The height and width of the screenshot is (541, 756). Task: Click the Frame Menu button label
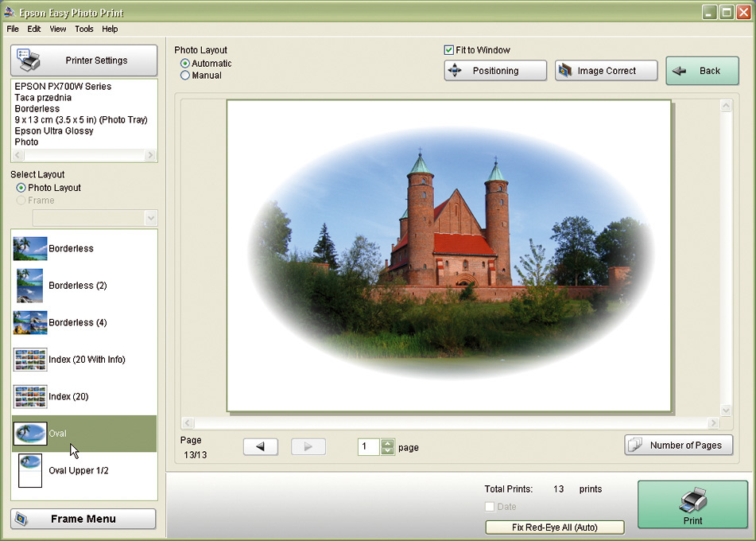tap(83, 519)
